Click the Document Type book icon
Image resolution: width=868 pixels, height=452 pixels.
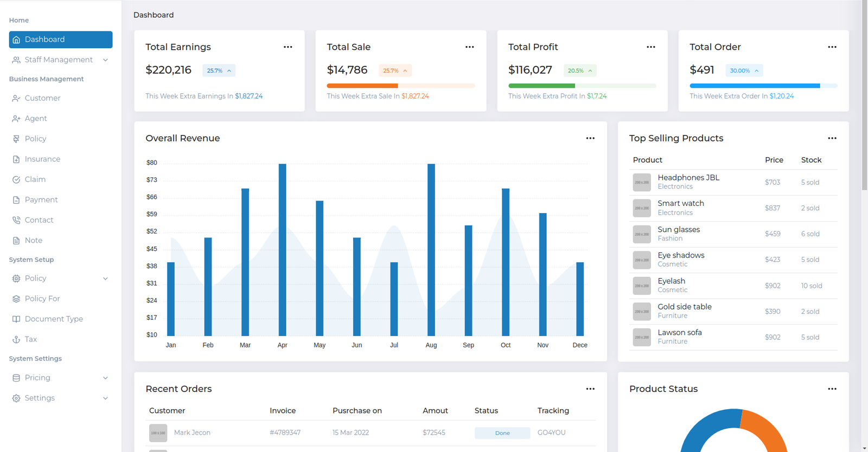pos(16,319)
